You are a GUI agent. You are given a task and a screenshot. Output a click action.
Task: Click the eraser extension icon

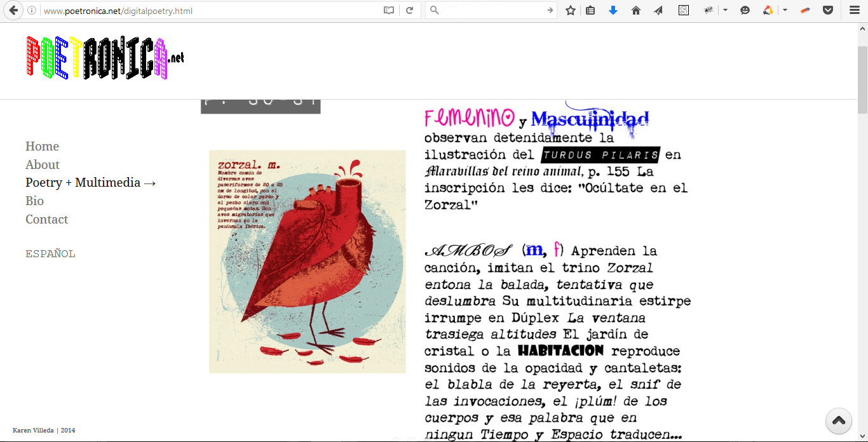pyautogui.click(x=805, y=11)
